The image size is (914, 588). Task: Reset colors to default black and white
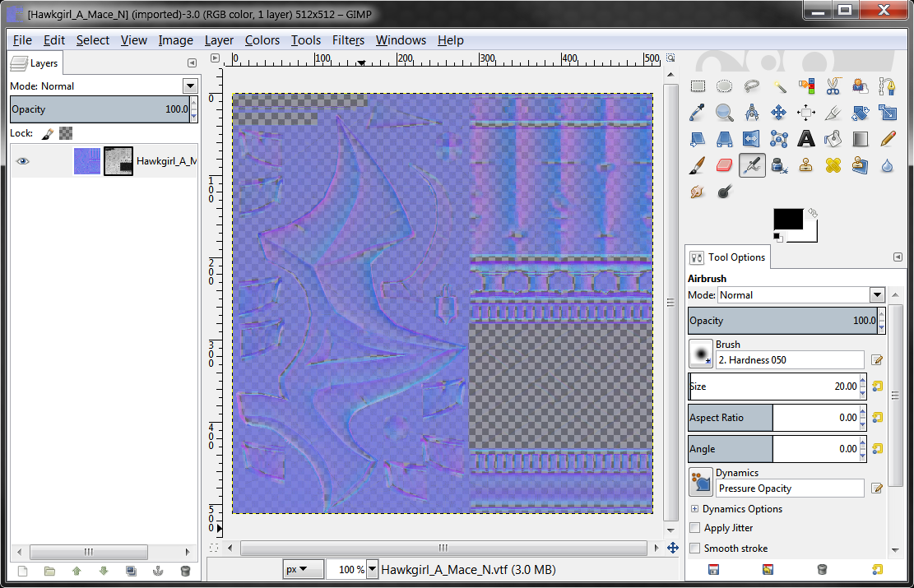pos(778,237)
